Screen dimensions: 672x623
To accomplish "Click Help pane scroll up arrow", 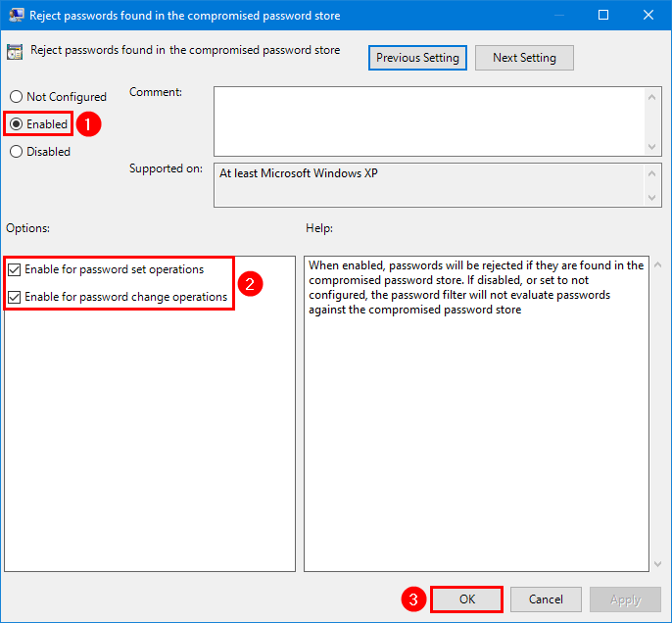I will [x=657, y=264].
